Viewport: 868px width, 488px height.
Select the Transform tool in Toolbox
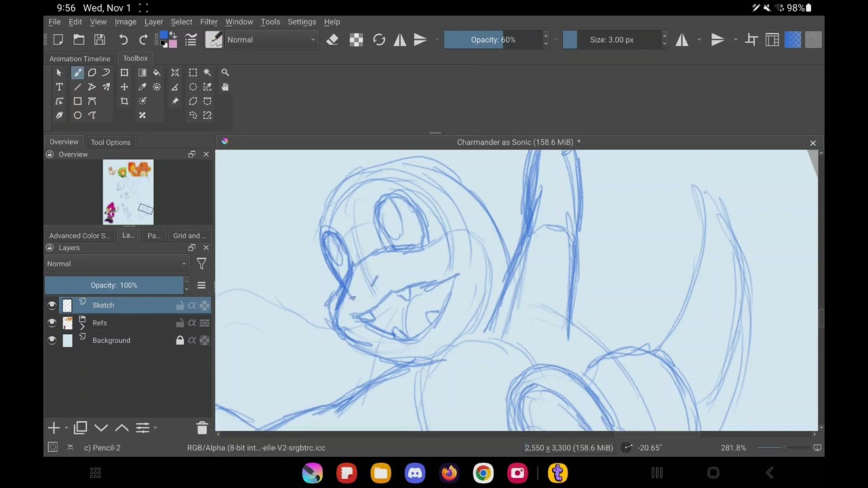[x=124, y=73]
